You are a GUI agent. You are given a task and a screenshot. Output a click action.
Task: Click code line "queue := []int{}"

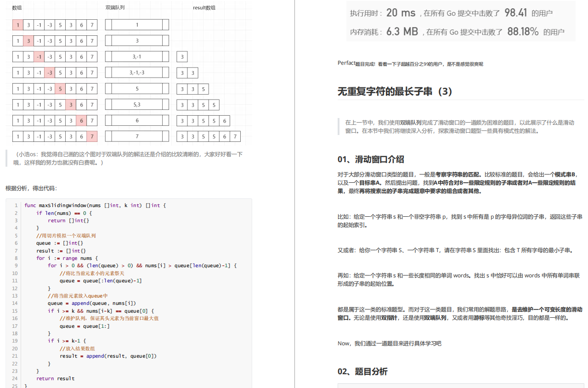[x=60, y=243]
